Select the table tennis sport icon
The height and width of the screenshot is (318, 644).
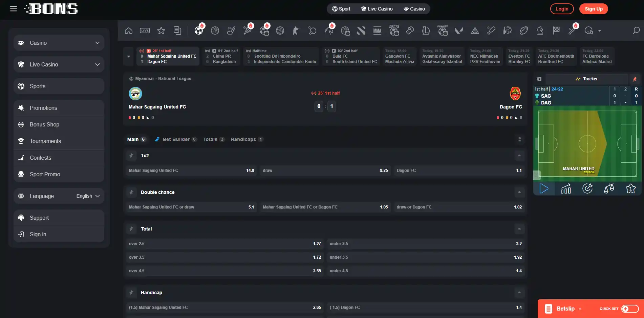point(312,31)
